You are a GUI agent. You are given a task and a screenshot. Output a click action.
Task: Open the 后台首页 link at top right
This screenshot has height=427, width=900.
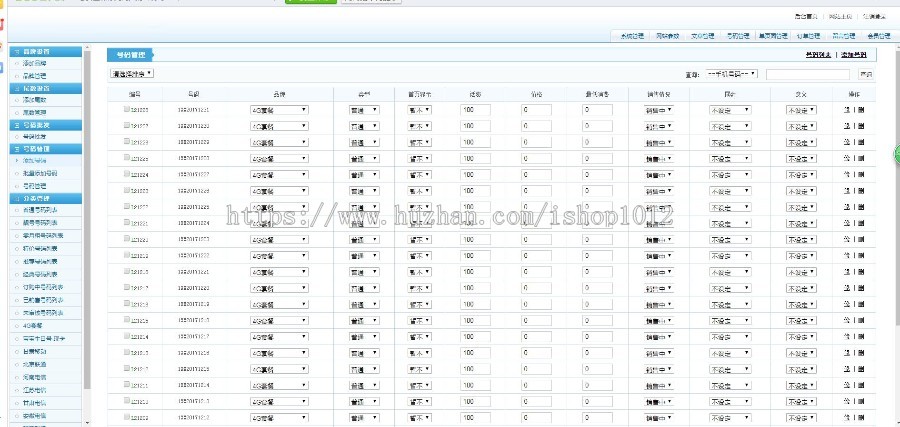pos(806,17)
